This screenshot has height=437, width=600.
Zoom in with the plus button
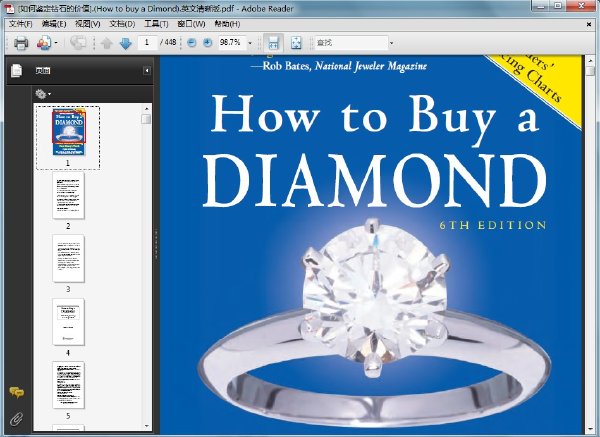[x=207, y=43]
